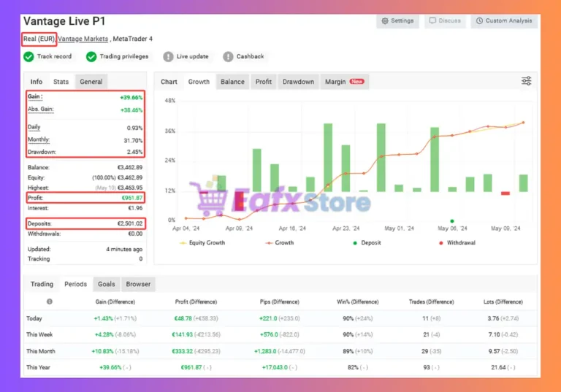
Task: Select the Chart tab
Action: click(169, 82)
